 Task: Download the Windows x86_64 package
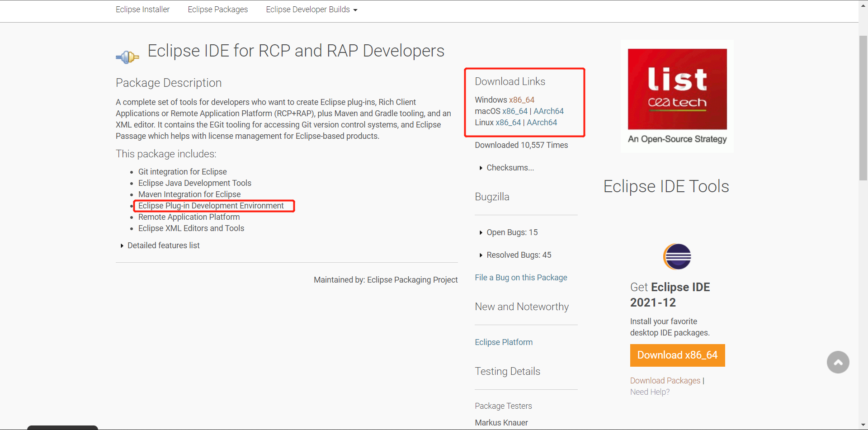click(x=522, y=100)
